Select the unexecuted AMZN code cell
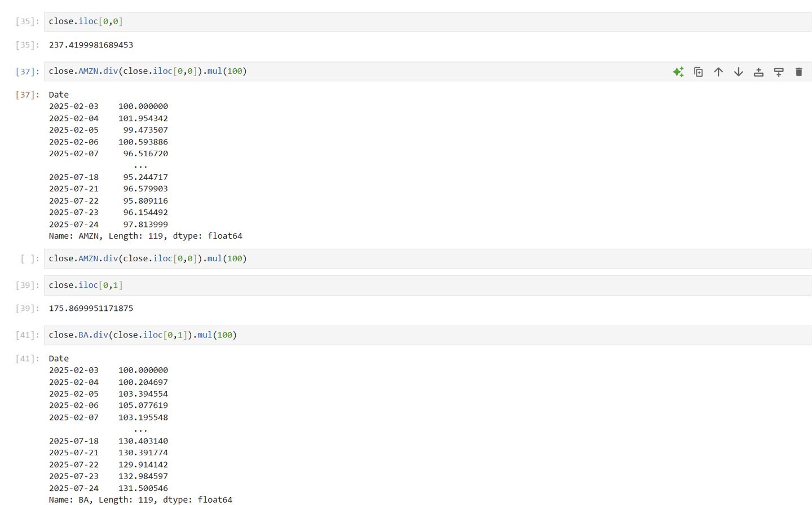Image resolution: width=812 pixels, height=505 pixels. click(427, 259)
